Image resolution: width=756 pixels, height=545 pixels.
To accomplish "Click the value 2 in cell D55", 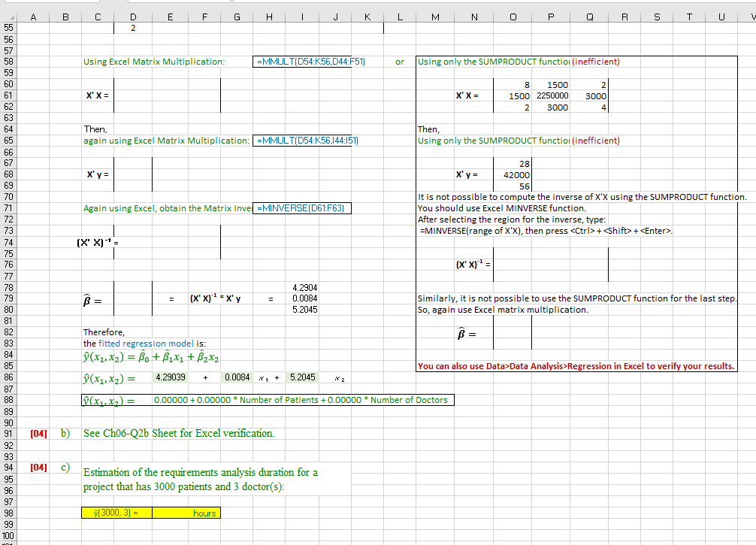I will coord(133,28).
